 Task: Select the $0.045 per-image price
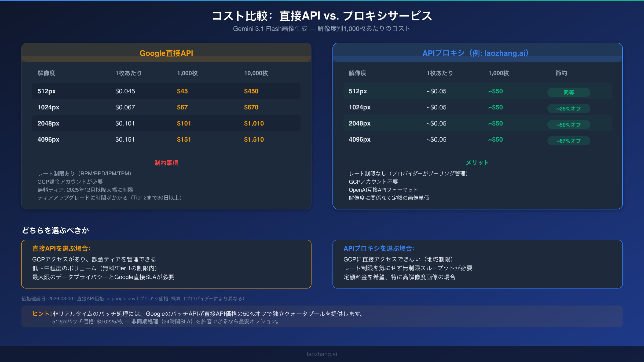click(125, 91)
